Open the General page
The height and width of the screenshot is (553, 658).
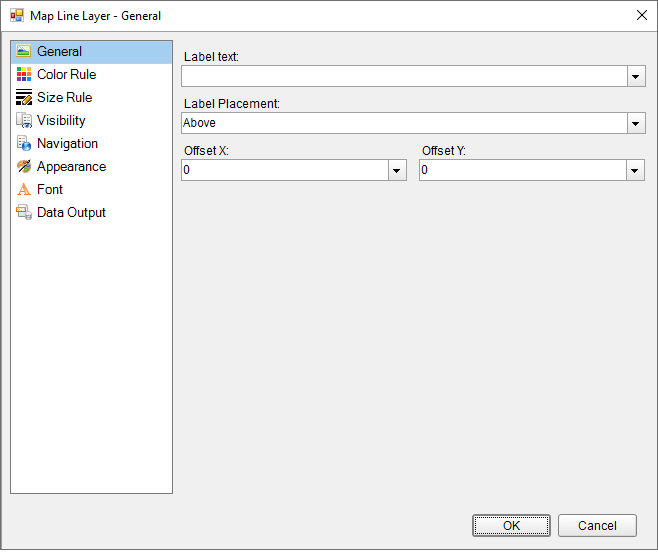[91, 52]
